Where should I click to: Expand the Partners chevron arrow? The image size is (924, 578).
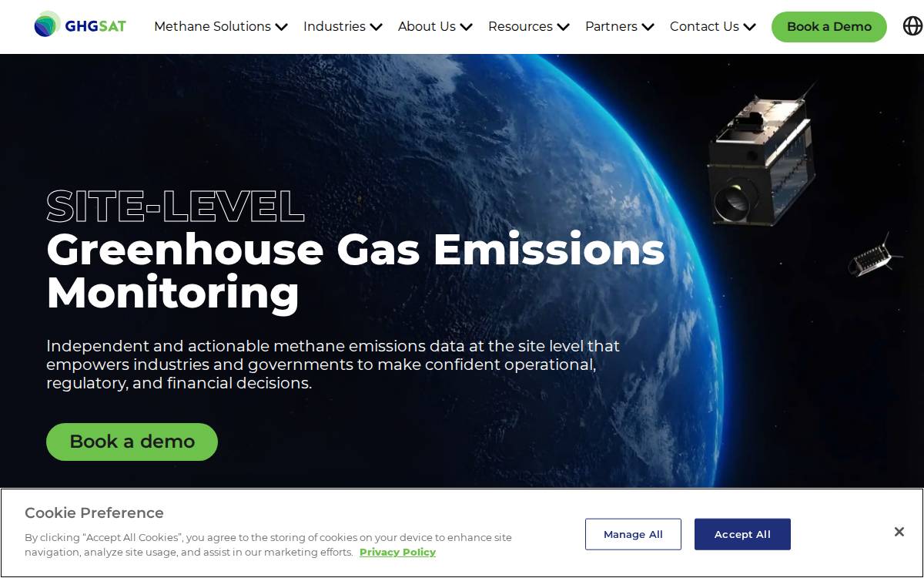(x=648, y=27)
